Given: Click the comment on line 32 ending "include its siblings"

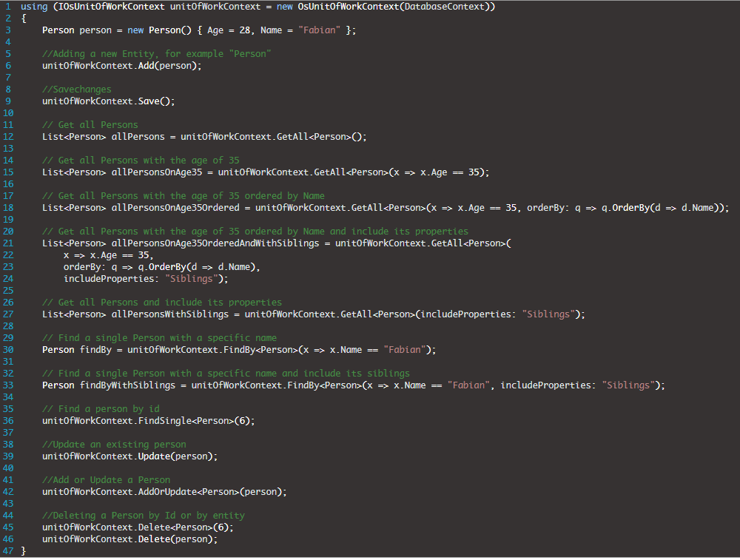Looking at the screenshot, I should tap(226, 373).
